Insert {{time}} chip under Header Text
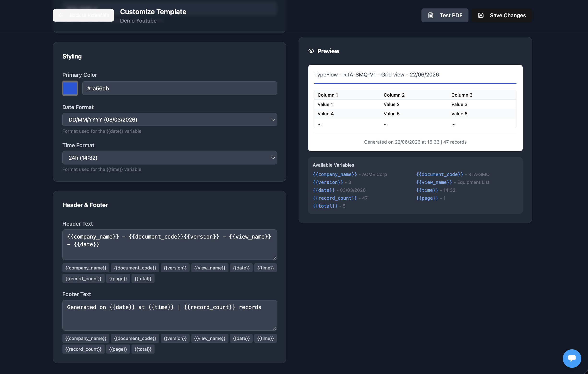This screenshot has width=588, height=374. (265, 268)
